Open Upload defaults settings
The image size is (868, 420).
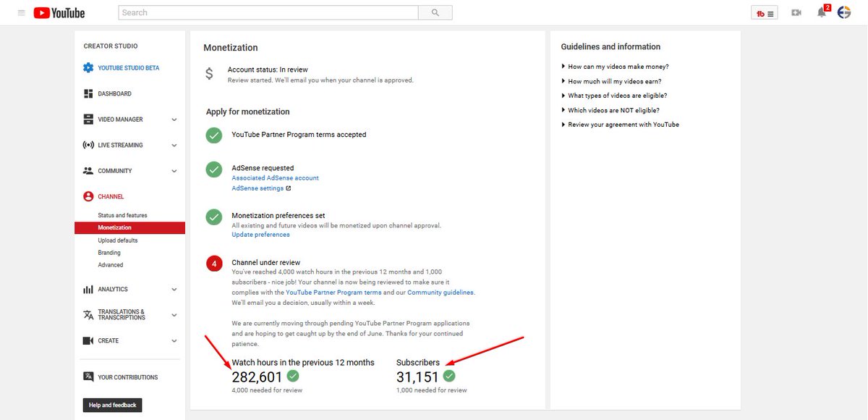coord(118,240)
